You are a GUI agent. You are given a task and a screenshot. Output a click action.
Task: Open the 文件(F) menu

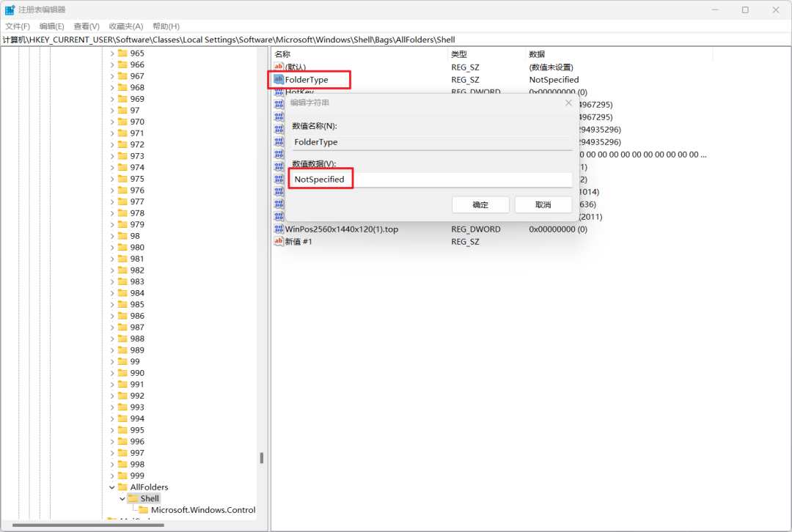[x=18, y=26]
